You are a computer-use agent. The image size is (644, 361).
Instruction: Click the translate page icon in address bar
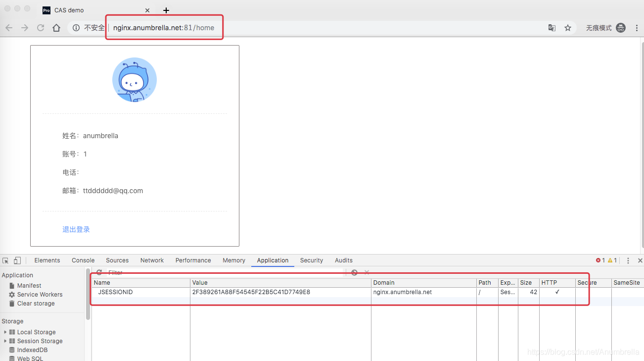(552, 28)
